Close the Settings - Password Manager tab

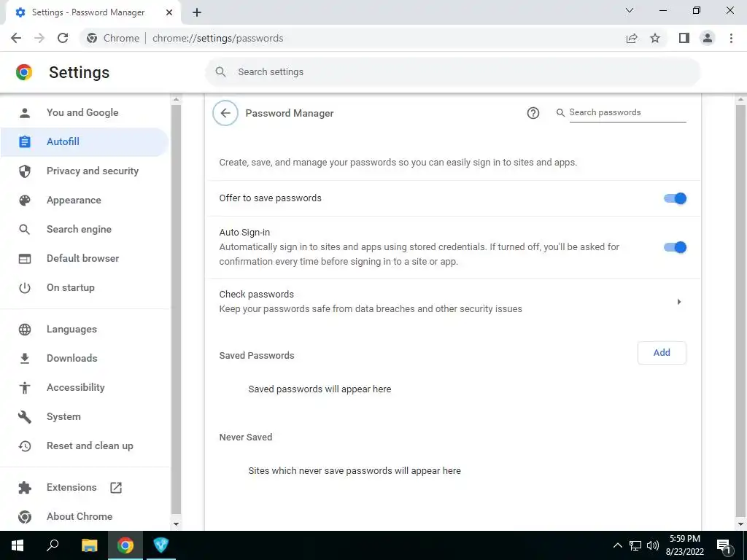(x=169, y=12)
